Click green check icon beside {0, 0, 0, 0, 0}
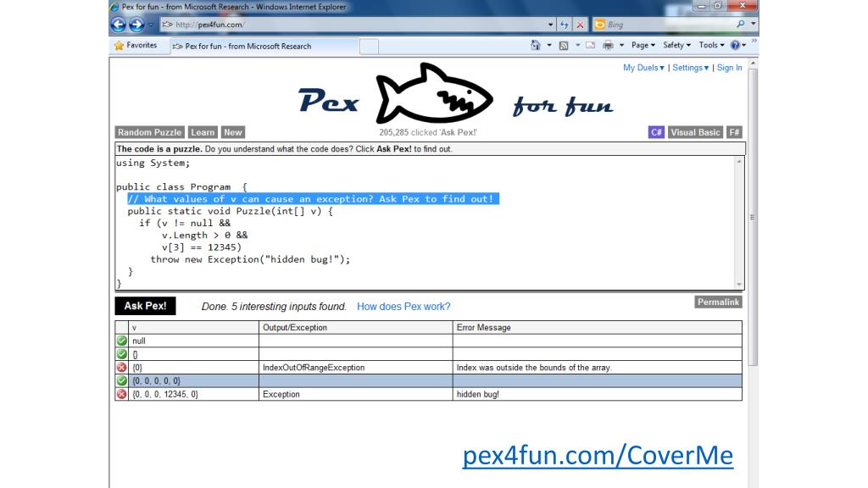The width and height of the screenshot is (868, 488). click(x=122, y=380)
